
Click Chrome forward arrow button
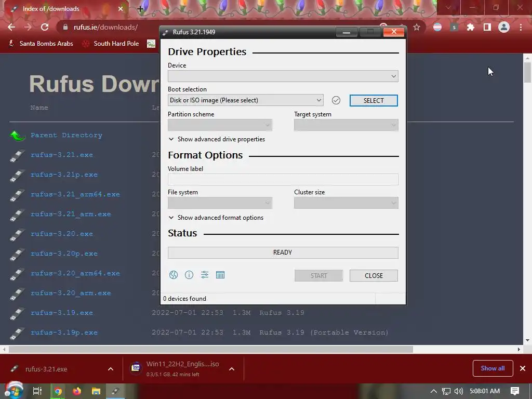[28, 27]
